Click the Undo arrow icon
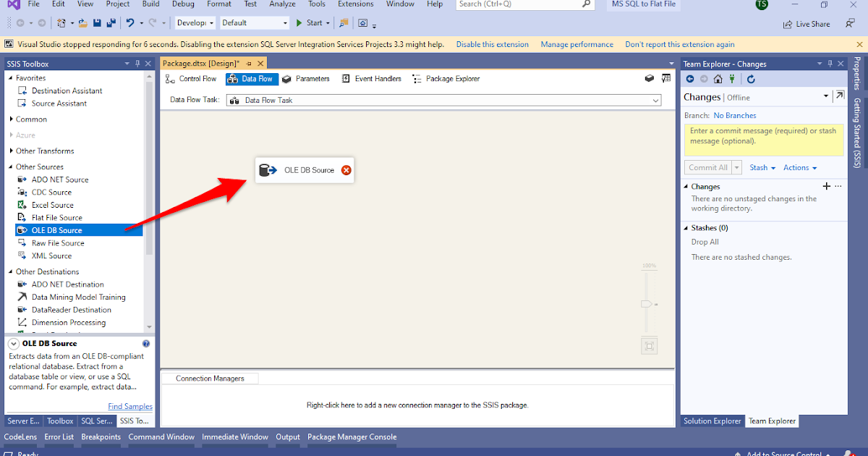Image resolution: width=868 pixels, height=456 pixels. coord(130,23)
